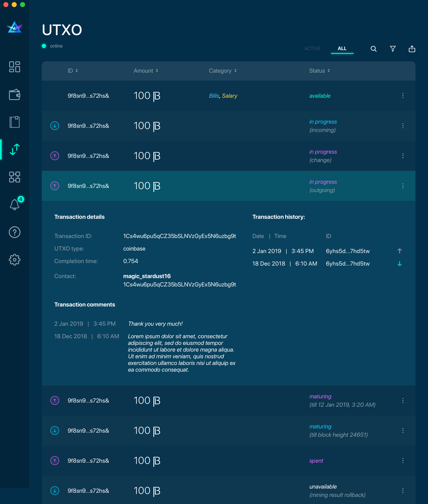Sort table by Status column
Image resolution: width=428 pixels, height=504 pixels.
[x=319, y=71]
